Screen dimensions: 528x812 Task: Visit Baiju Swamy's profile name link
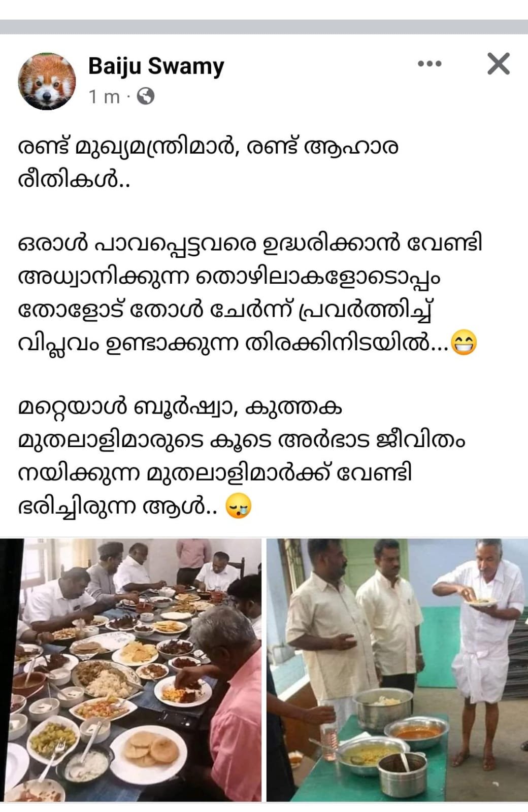[x=156, y=66]
